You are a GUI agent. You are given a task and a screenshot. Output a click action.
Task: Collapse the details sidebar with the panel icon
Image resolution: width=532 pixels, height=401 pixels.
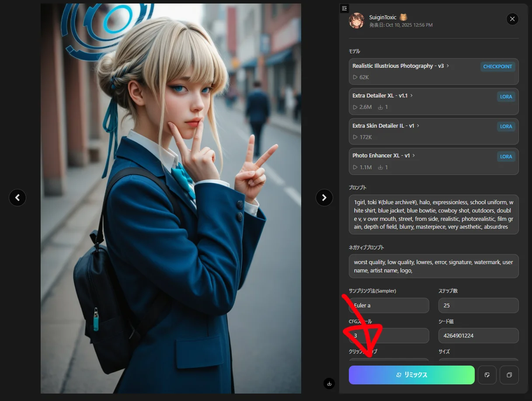click(x=344, y=8)
